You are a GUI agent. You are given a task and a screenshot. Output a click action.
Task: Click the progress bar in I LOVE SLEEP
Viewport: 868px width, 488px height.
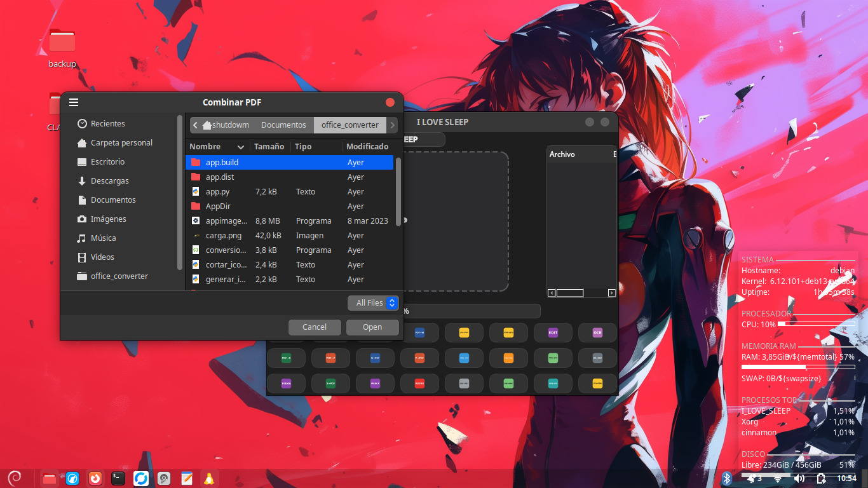(x=471, y=311)
